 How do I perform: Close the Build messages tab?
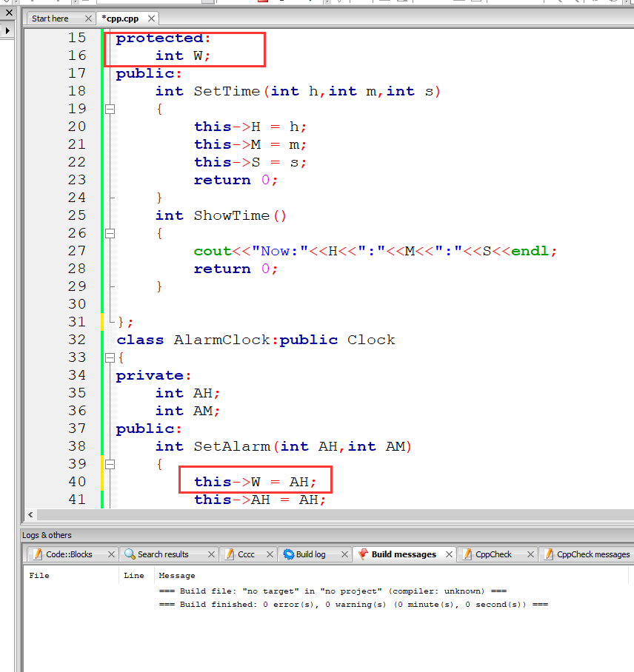pyautogui.click(x=449, y=554)
